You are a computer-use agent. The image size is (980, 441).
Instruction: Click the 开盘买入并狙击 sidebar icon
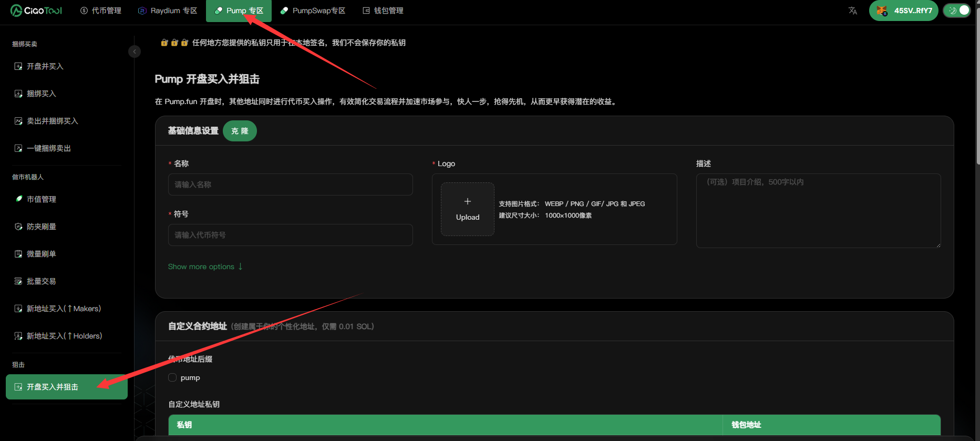pos(18,387)
